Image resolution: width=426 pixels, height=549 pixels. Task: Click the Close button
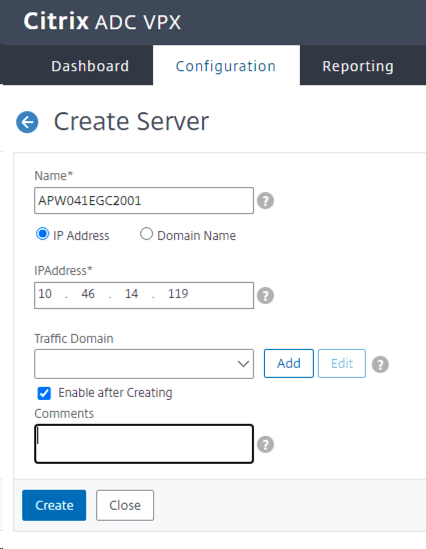point(125,505)
